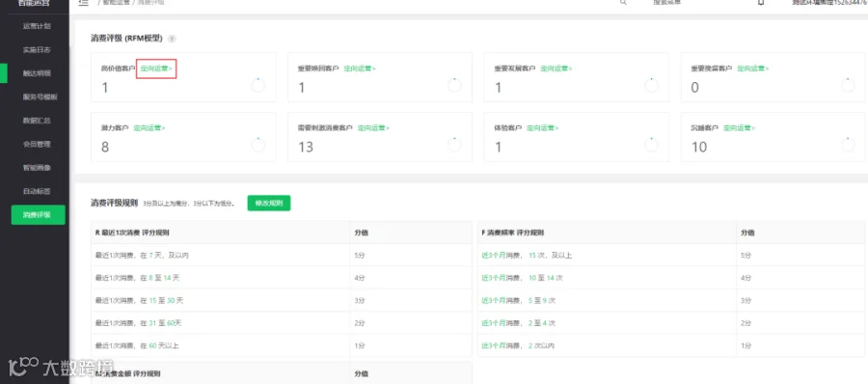Click 定向运营 link for 潜力客户
This screenshot has height=384, width=868.
[149, 128]
